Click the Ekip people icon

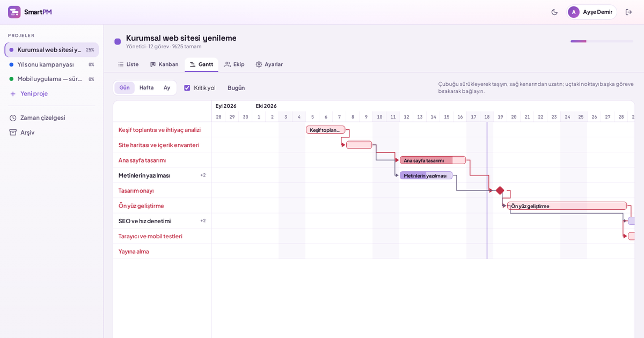(228, 64)
